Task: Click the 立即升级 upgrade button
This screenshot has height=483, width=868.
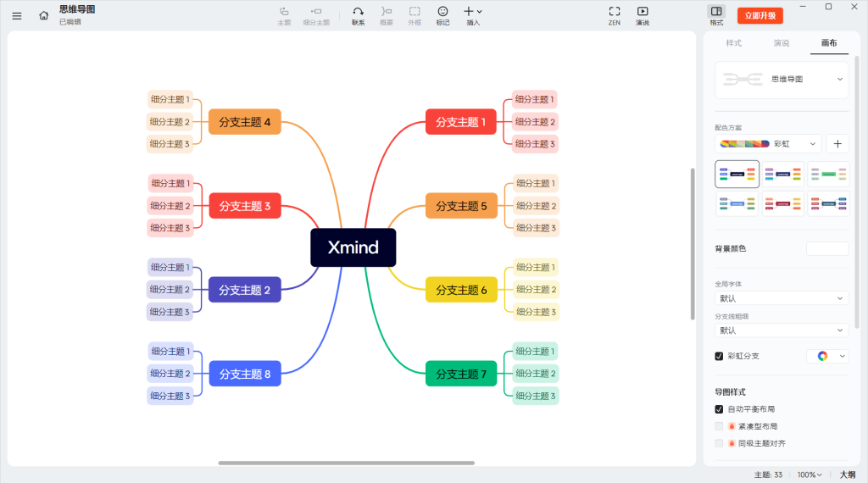Action: click(x=760, y=15)
